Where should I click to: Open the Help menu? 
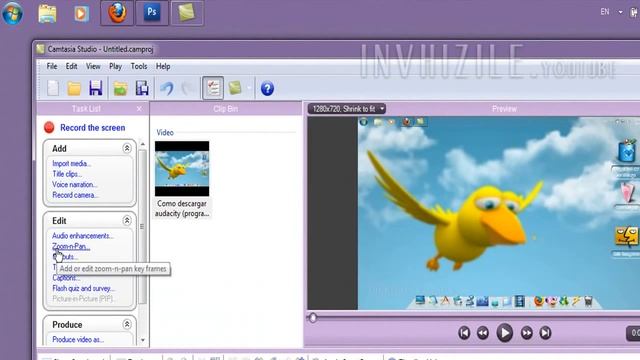(x=163, y=66)
